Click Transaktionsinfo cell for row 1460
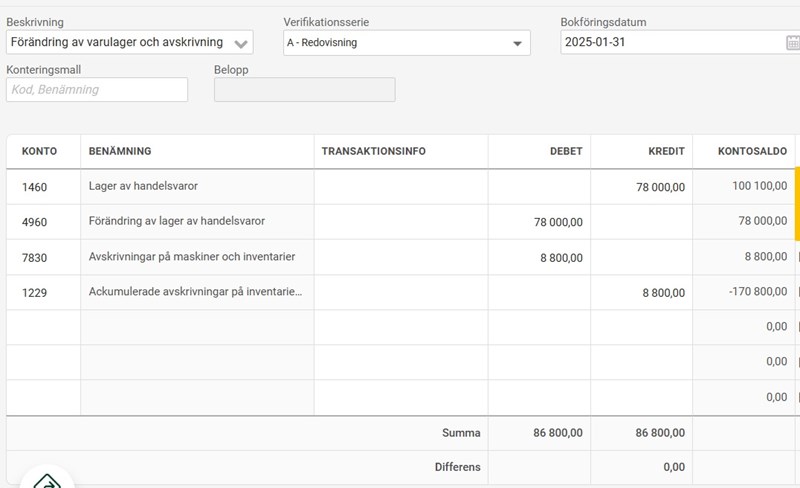This screenshot has width=800, height=488. coord(401,187)
